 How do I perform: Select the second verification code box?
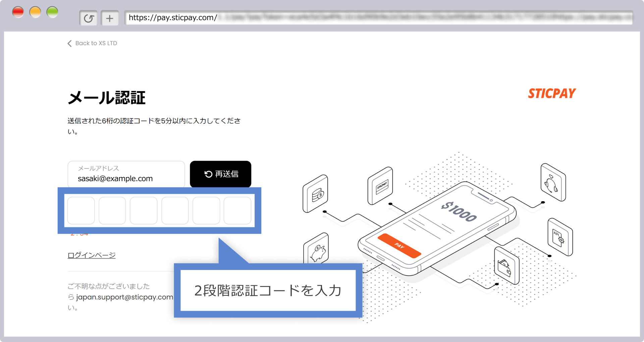(x=112, y=211)
